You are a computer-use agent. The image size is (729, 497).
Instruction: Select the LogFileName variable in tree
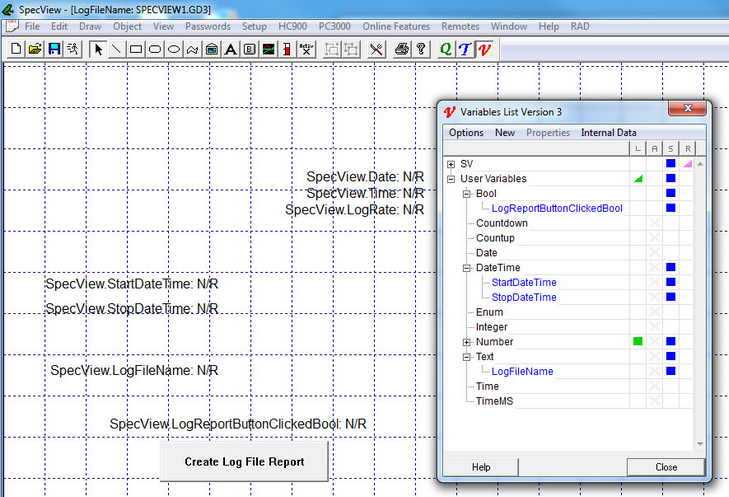click(522, 371)
